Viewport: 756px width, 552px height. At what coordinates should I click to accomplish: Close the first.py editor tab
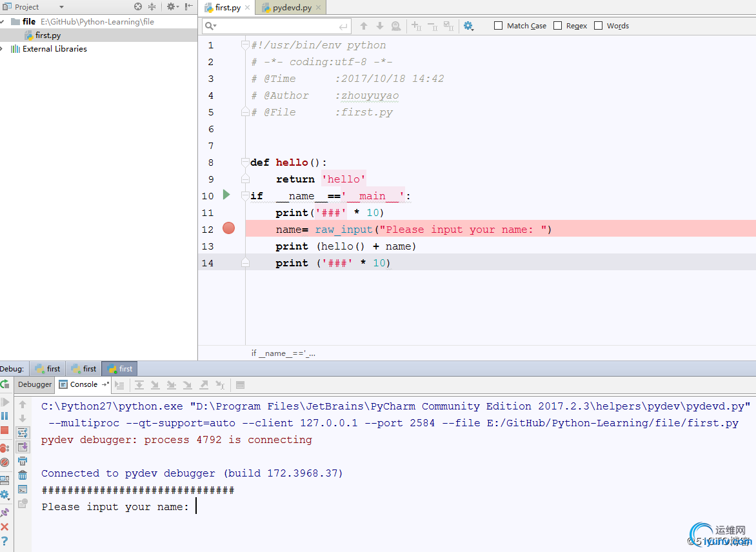[247, 7]
